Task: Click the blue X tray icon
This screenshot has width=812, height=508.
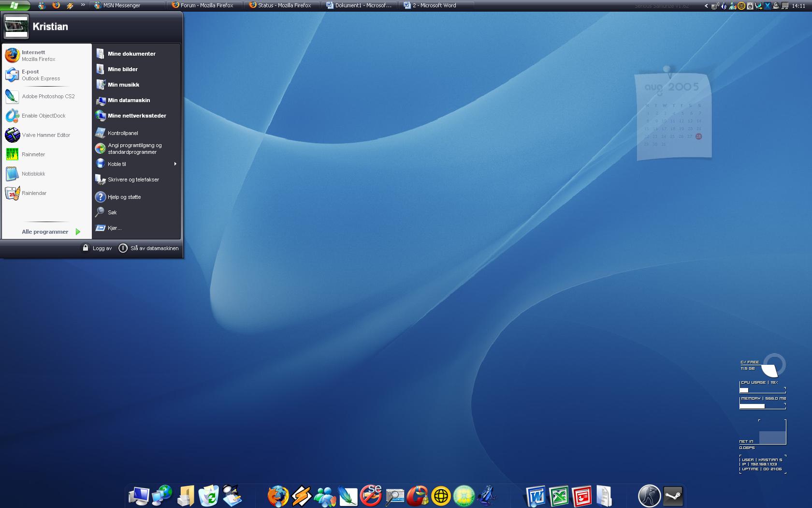Action: tap(767, 6)
